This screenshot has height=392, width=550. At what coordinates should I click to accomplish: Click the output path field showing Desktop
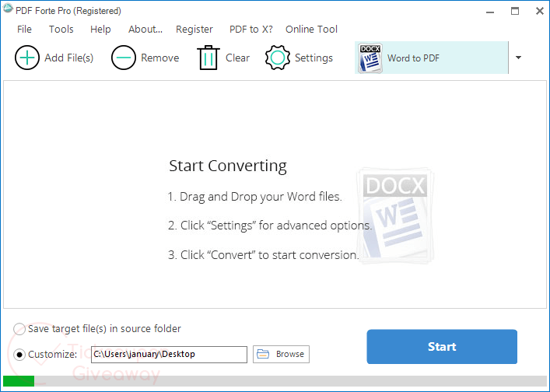coord(169,355)
